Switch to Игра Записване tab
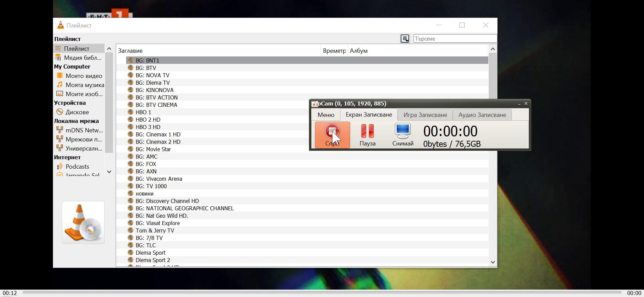 tap(425, 115)
